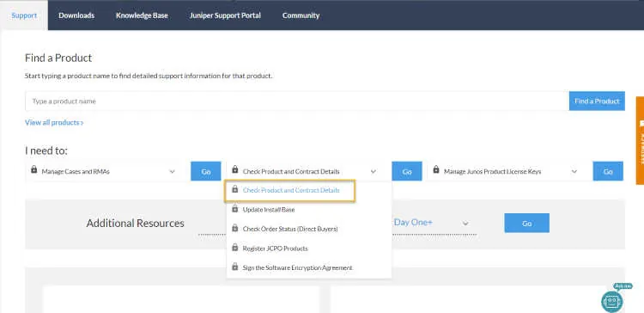This screenshot has width=644, height=313.
Task: Click lock icon beside Update Install Base
Action: click(235, 209)
